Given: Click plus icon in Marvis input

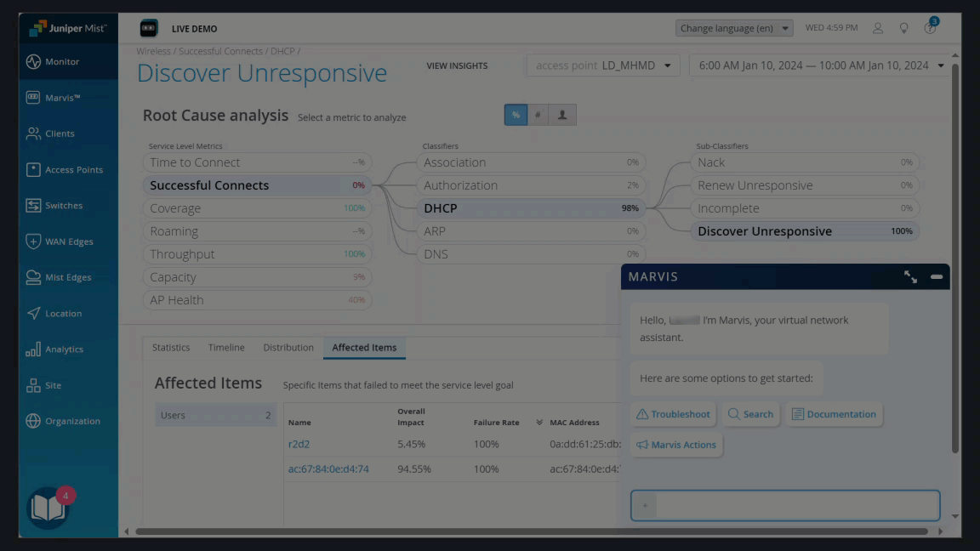Looking at the screenshot, I should [x=645, y=505].
